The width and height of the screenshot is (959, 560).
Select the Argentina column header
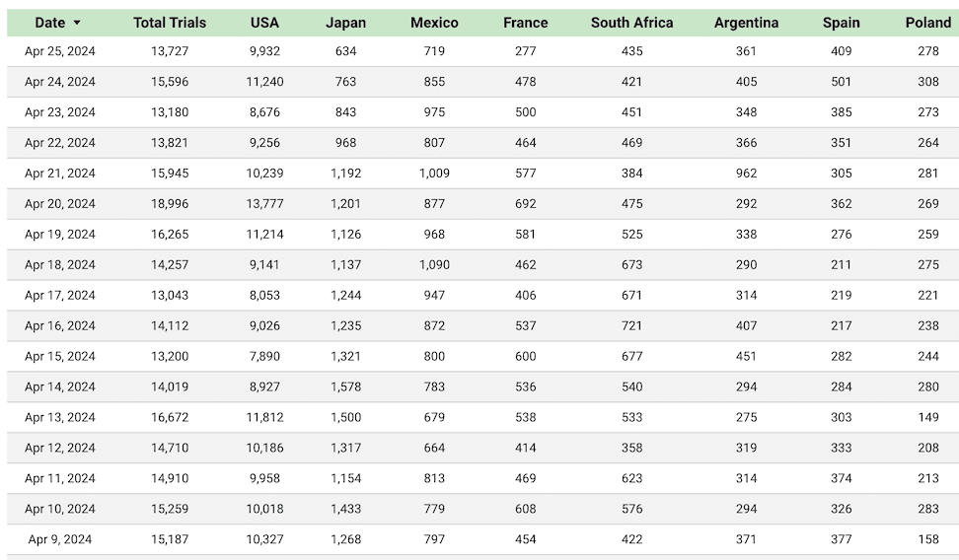746,23
